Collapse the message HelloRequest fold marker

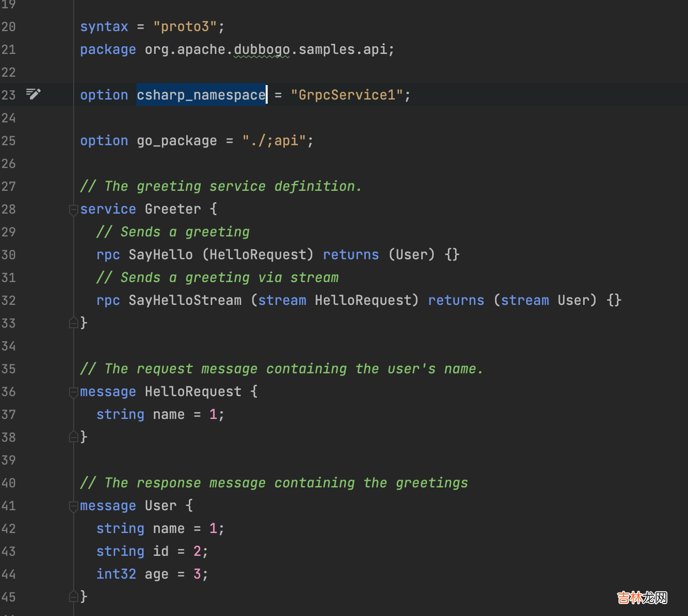[x=73, y=392]
